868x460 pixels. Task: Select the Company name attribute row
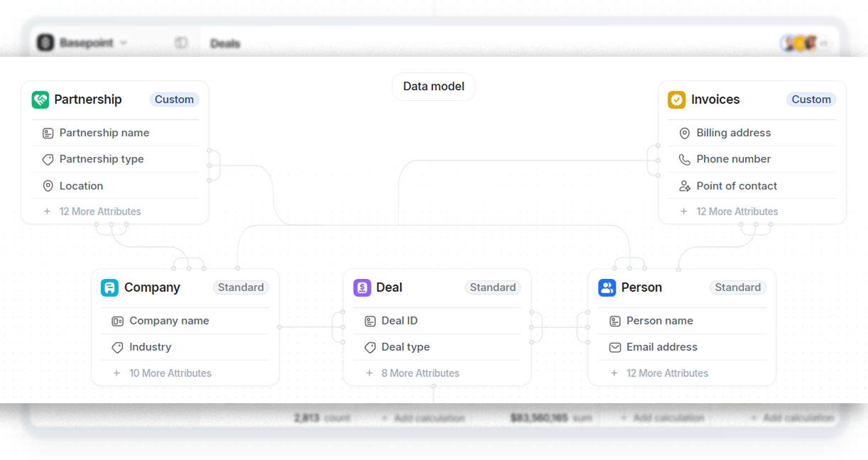tap(185, 321)
